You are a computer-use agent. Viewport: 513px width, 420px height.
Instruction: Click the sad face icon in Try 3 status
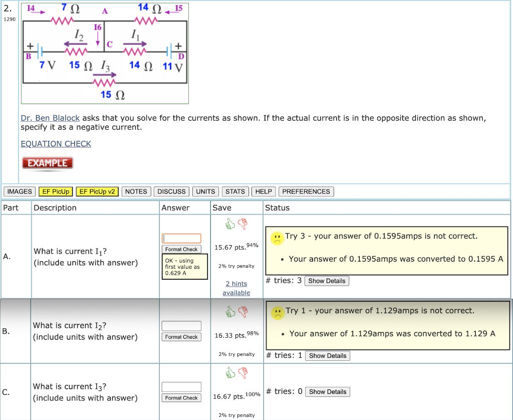point(277,238)
